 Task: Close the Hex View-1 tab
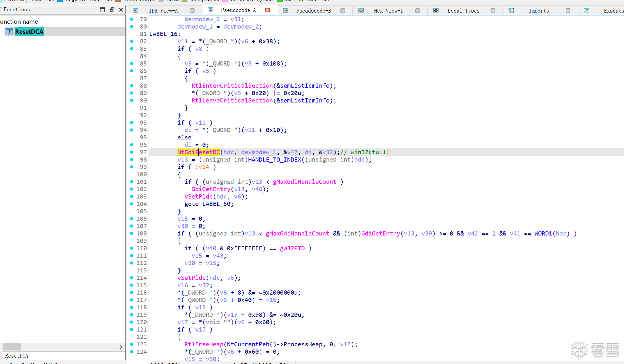(418, 11)
